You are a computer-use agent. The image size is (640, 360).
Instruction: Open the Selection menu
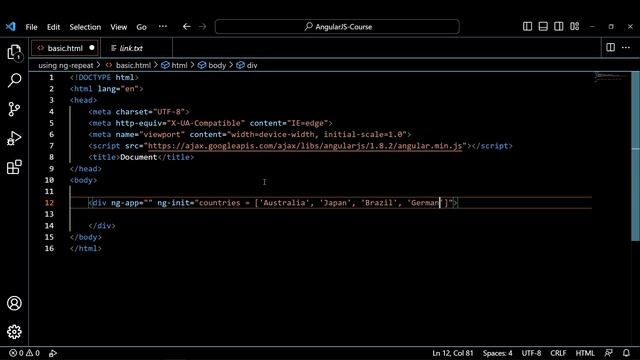click(85, 27)
